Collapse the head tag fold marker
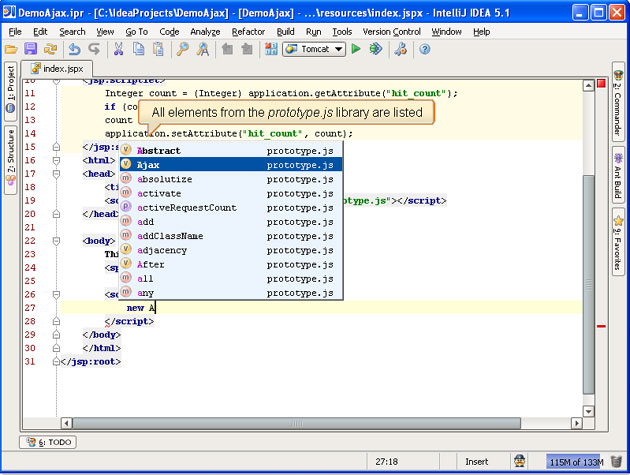Image resolution: width=630 pixels, height=475 pixels. tap(56, 173)
